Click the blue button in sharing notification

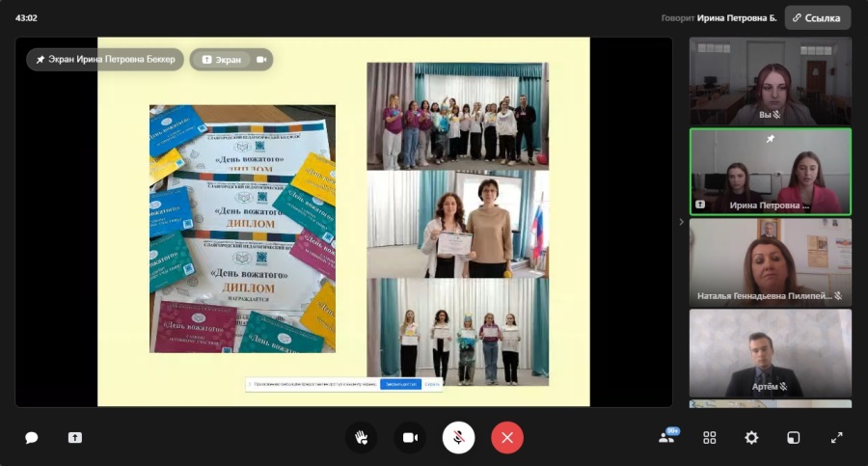coord(399,384)
